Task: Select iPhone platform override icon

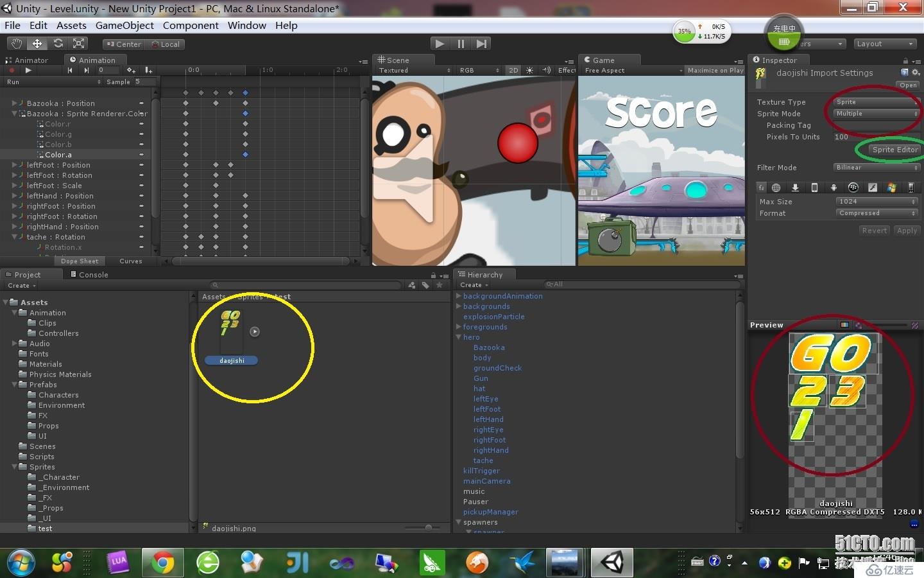Action: [x=814, y=188]
